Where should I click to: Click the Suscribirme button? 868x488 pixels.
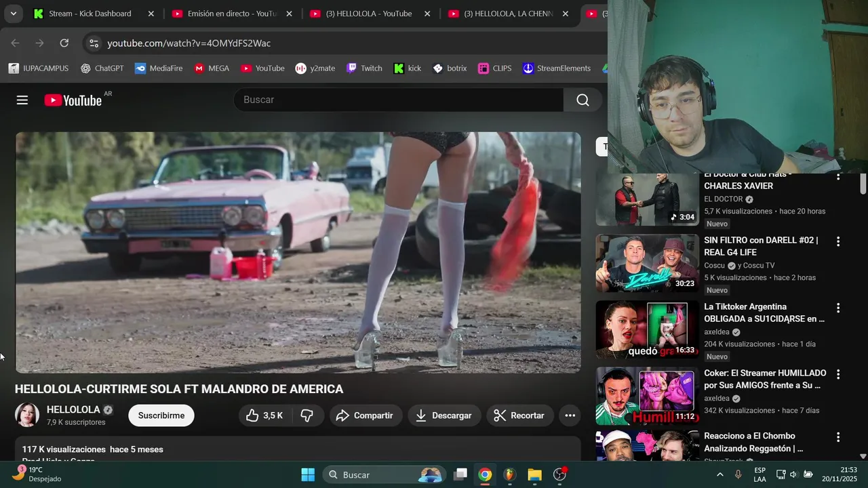pos(161,415)
